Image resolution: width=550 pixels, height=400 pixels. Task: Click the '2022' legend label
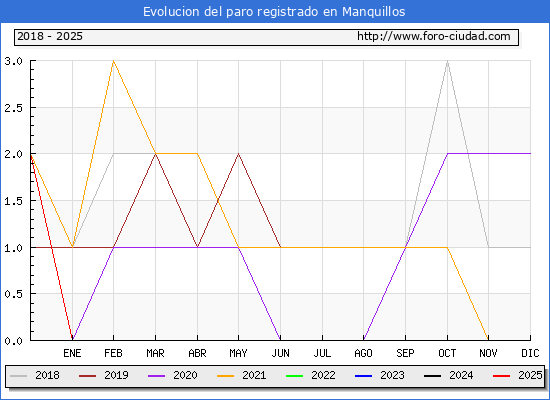[x=323, y=375]
